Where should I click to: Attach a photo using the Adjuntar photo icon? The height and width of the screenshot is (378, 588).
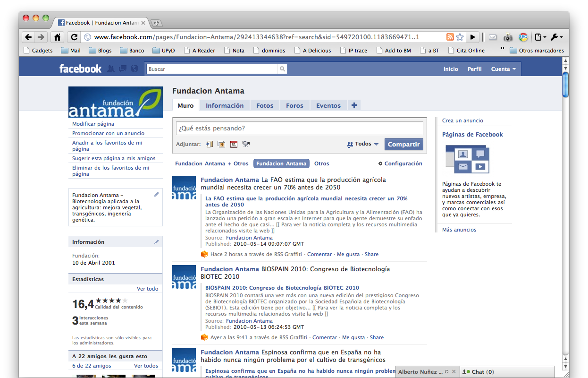pos(221,144)
